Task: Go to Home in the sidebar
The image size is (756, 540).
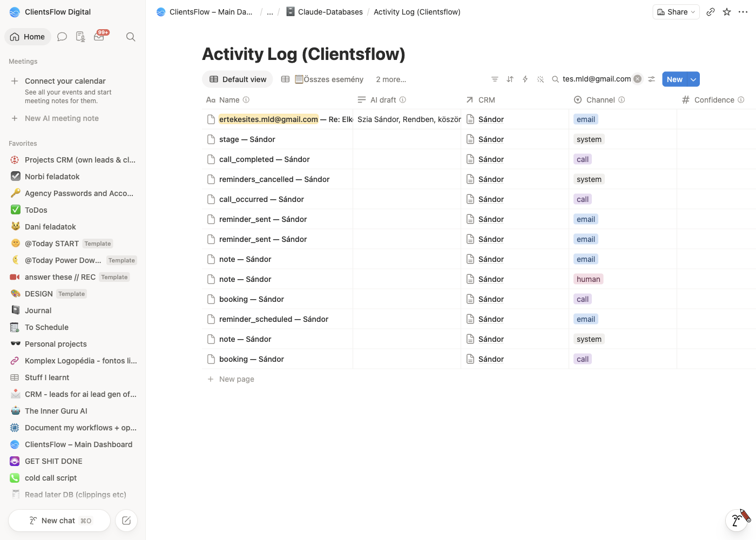Action: (28, 37)
